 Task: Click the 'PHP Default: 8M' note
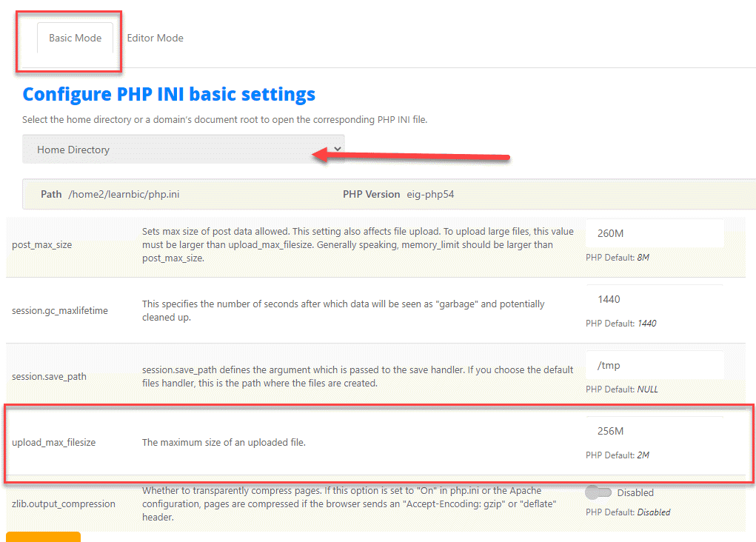618,258
